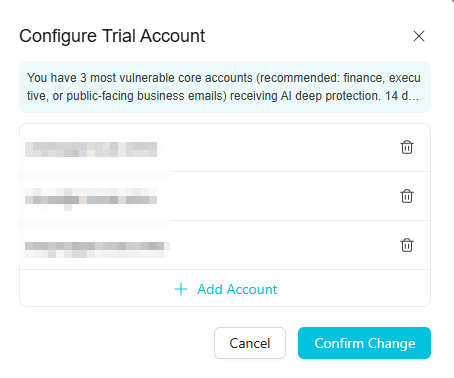Select the first blurred account email entry
Image resolution: width=454 pixels, height=378 pixels.
(x=91, y=149)
